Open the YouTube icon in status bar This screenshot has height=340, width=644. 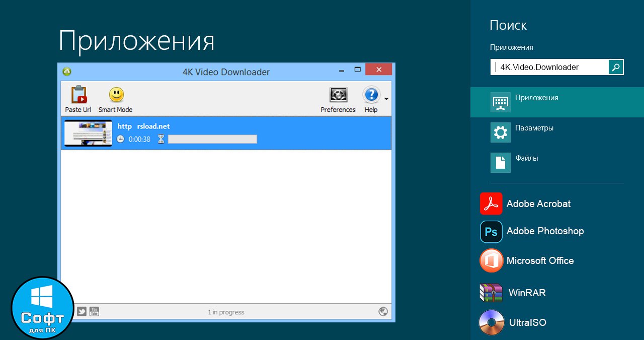click(94, 312)
